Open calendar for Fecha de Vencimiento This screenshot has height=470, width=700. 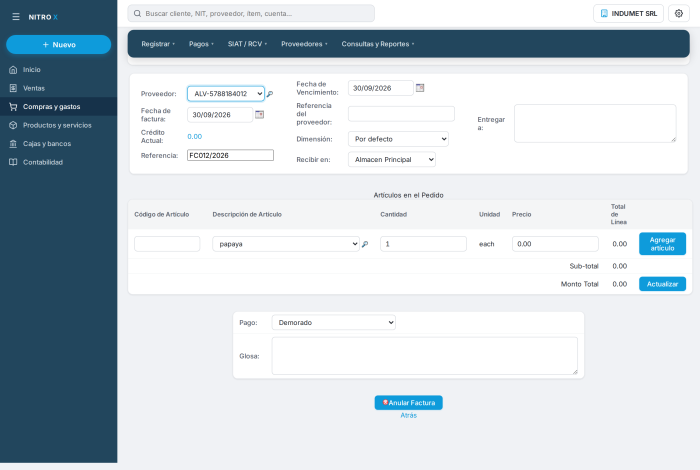pos(420,88)
